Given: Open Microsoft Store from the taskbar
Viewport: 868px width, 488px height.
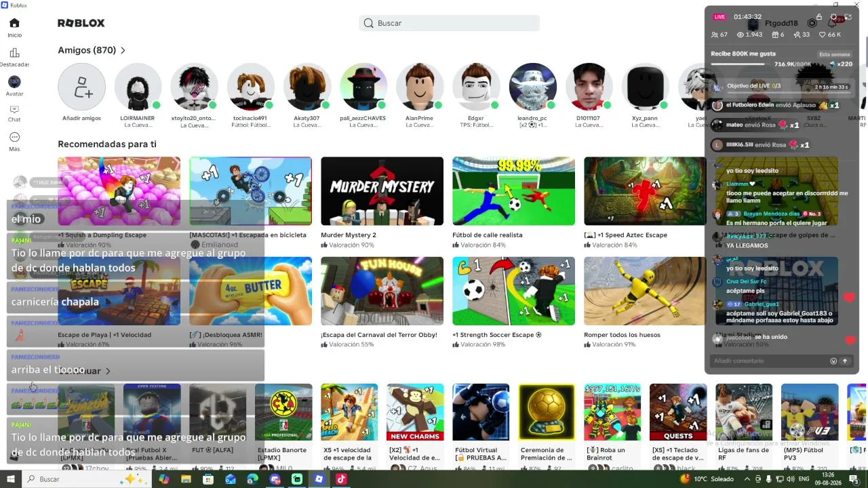Looking at the screenshot, I should click(208, 479).
